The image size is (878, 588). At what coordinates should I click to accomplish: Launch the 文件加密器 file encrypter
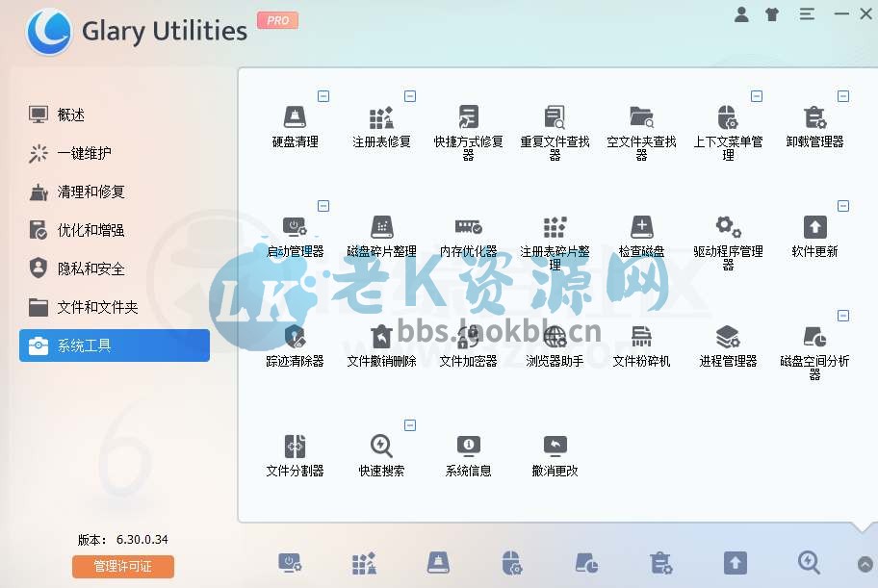click(x=468, y=346)
